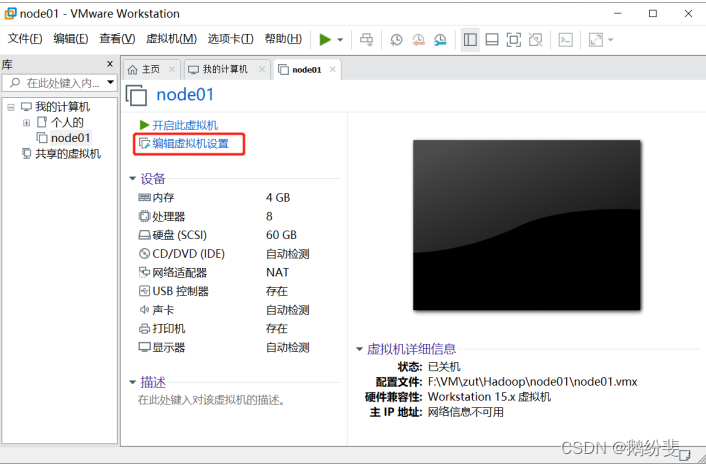The width and height of the screenshot is (706, 466).
Task: Toggle the library sidebar view icon
Action: (x=470, y=40)
